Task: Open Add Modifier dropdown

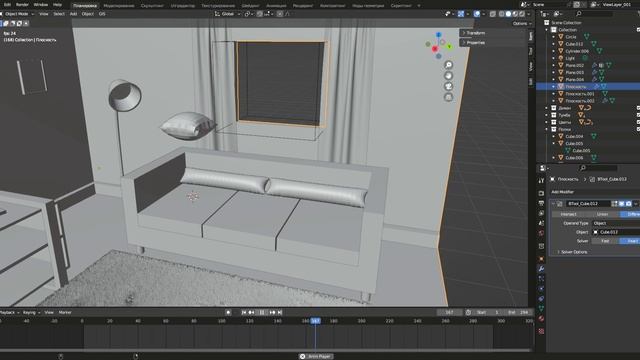Action: click(x=596, y=192)
